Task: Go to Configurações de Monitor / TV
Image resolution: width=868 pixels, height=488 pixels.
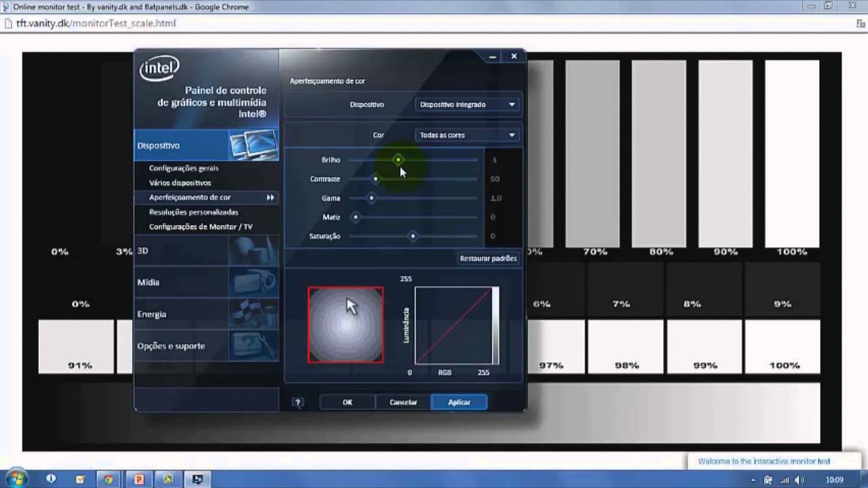Action: click(201, 227)
